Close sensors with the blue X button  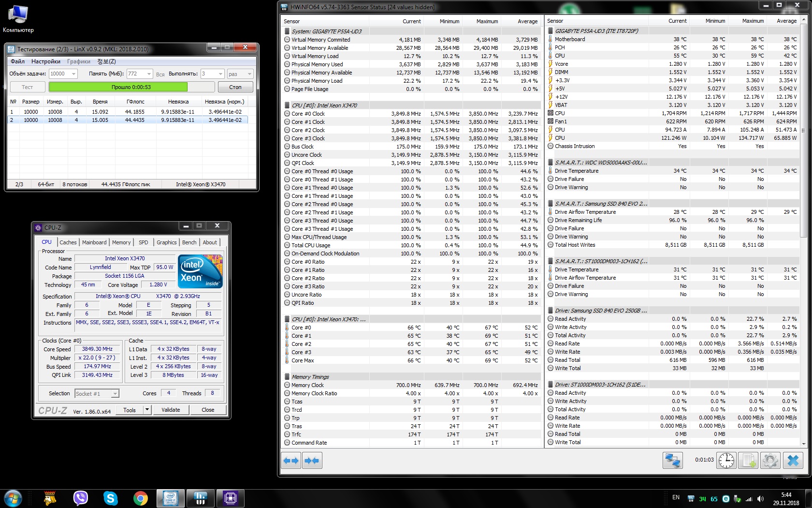click(x=793, y=460)
